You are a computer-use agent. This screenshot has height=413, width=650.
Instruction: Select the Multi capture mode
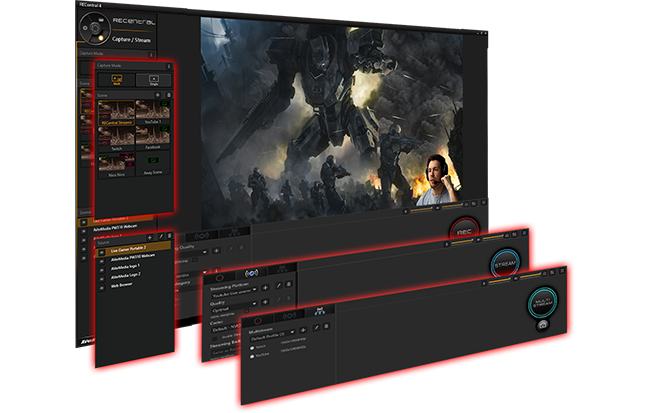click(x=116, y=80)
